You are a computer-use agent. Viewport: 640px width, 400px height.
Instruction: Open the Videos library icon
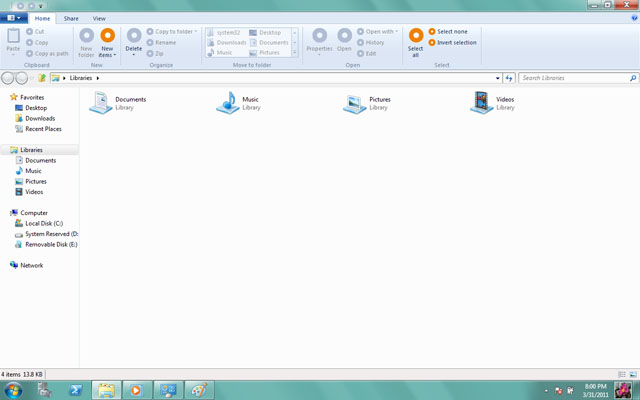pyautogui.click(x=481, y=101)
